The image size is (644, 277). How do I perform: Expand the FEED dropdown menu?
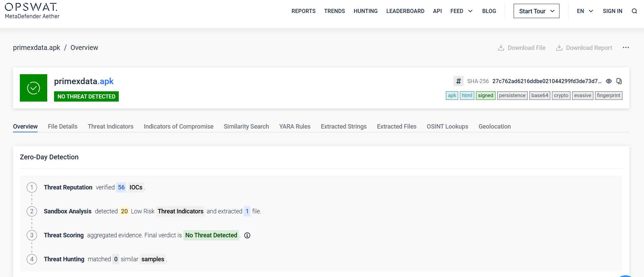pos(461,11)
